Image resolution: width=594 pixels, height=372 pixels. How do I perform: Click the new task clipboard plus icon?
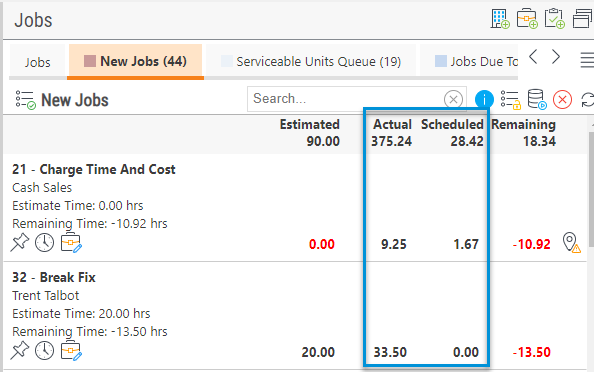point(555,19)
